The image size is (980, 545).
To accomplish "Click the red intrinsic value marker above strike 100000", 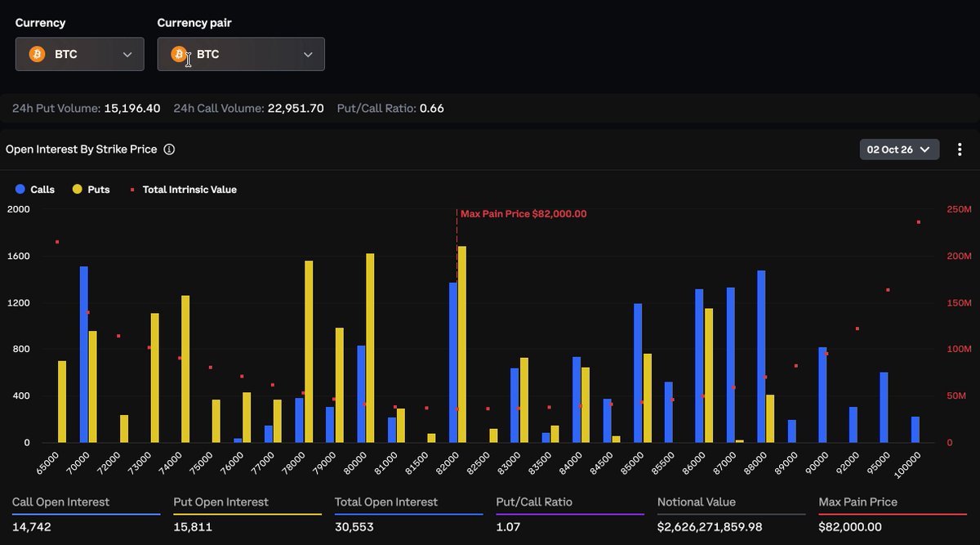I will [x=919, y=222].
